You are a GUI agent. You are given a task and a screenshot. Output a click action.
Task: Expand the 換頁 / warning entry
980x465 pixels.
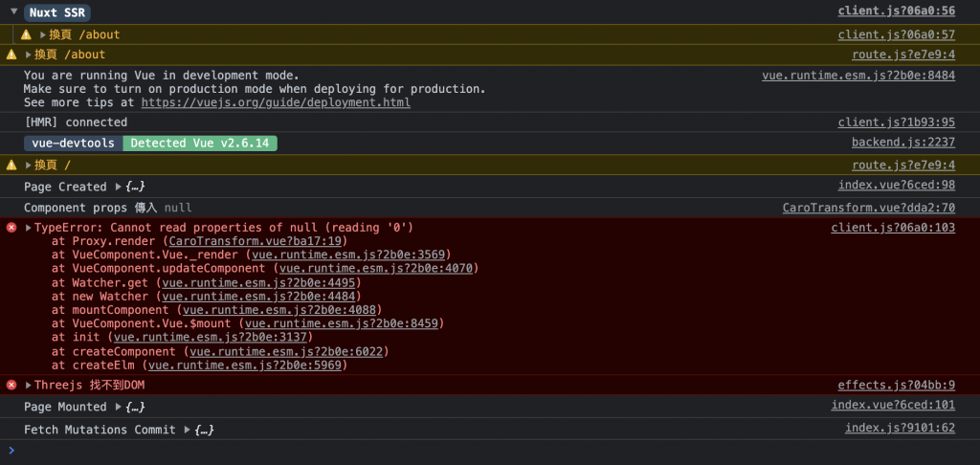tap(29, 166)
